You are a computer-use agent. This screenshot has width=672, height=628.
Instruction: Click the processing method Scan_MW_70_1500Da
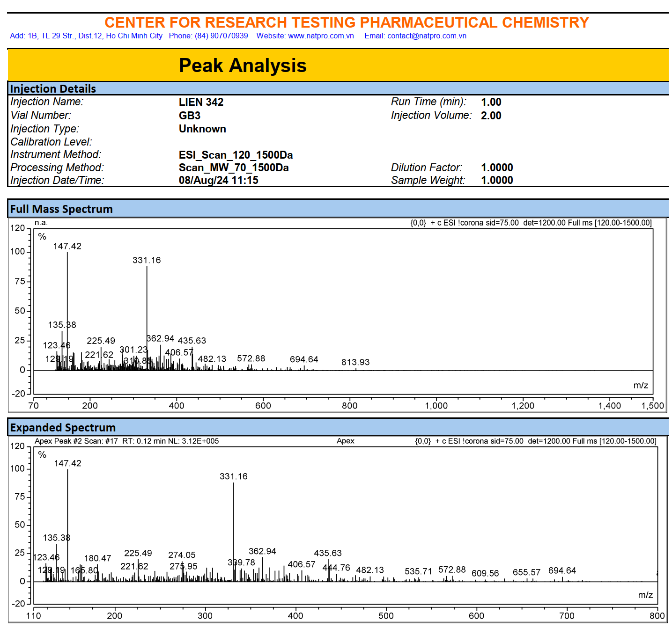click(x=234, y=168)
